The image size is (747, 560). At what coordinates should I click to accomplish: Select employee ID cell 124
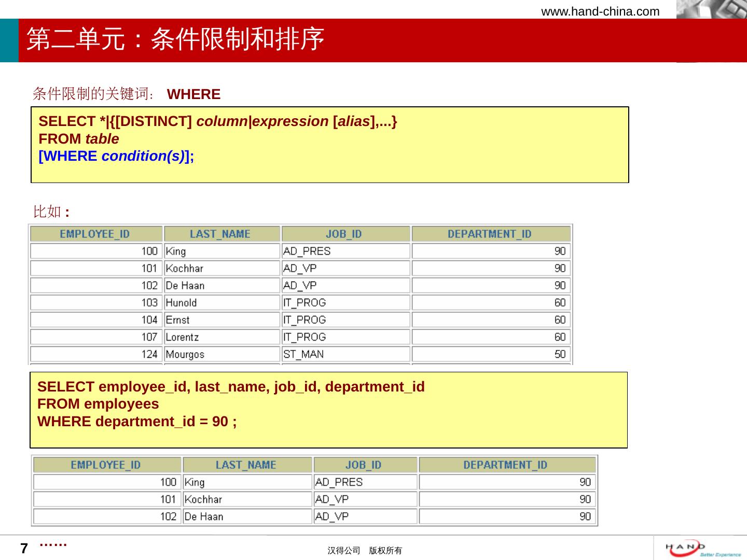tap(96, 354)
